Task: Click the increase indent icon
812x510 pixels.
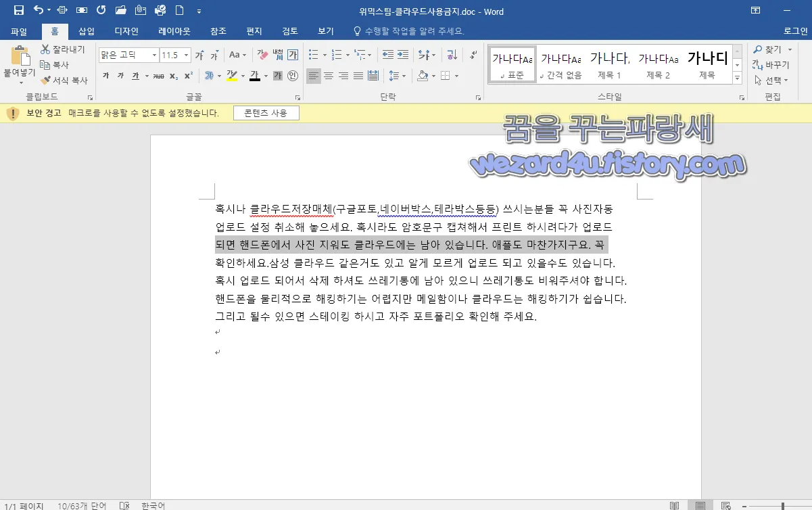Action: pyautogui.click(x=404, y=55)
